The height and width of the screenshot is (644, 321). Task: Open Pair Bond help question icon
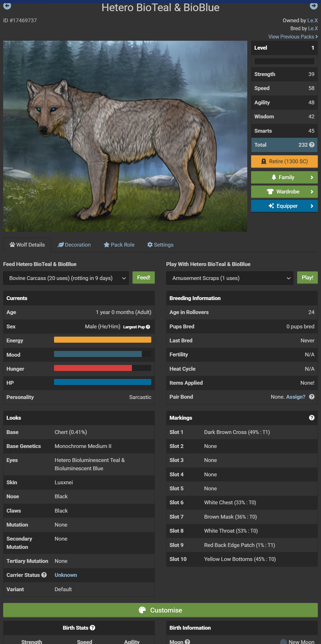312,397
